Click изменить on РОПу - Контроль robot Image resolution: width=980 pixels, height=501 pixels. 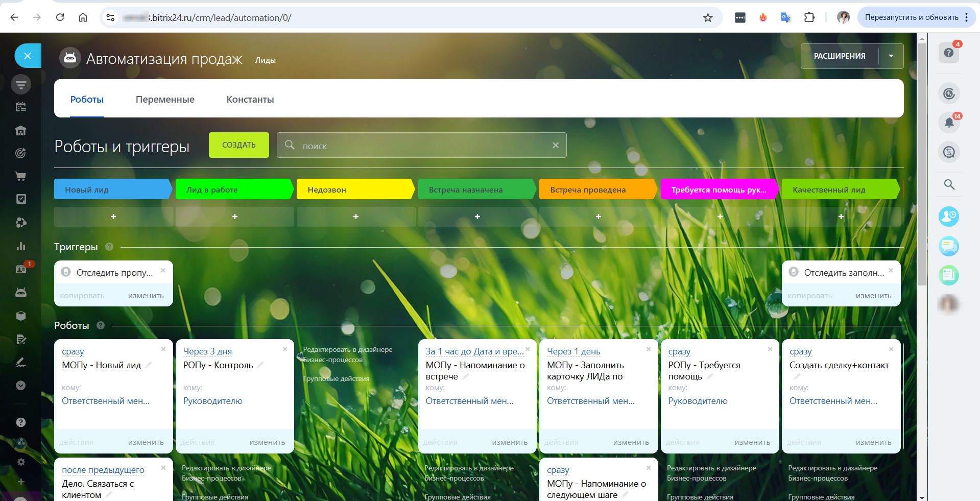267,442
